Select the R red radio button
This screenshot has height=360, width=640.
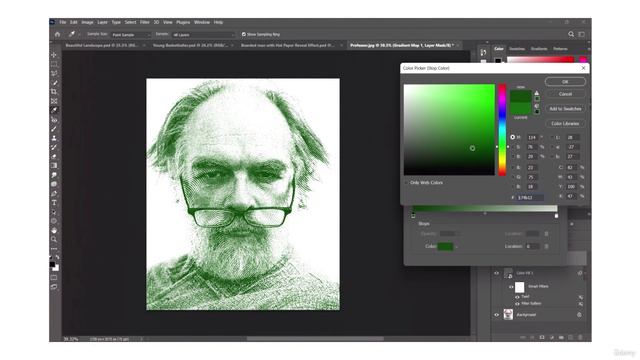click(513, 167)
